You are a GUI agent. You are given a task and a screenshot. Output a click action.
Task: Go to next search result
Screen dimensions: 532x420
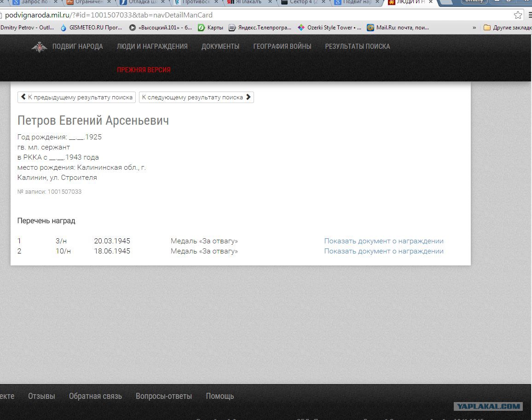[197, 98]
